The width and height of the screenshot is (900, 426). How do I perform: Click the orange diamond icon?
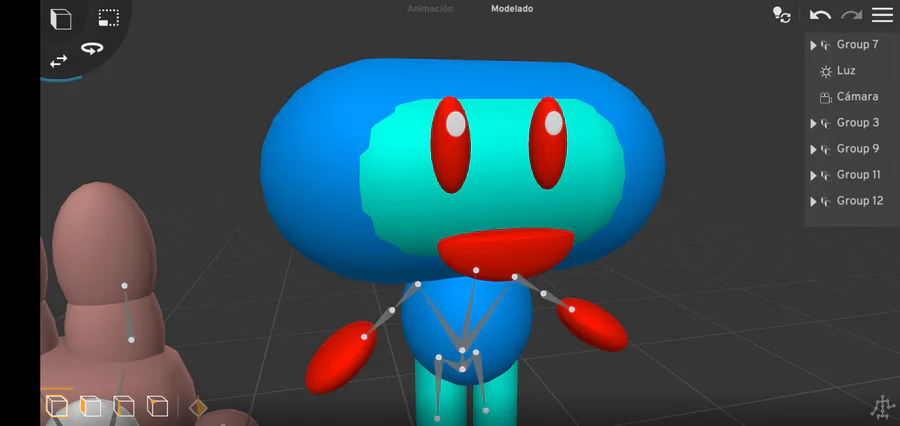pos(198,408)
